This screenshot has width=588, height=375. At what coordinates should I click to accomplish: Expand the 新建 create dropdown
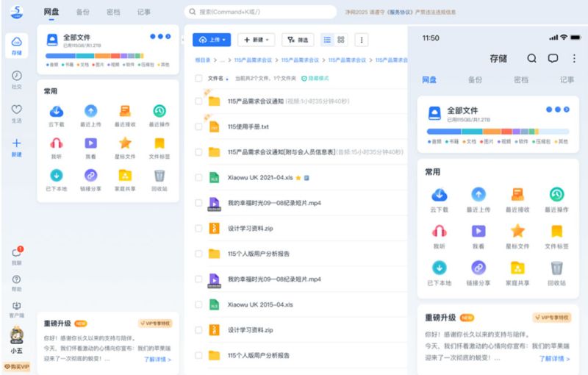(x=257, y=40)
